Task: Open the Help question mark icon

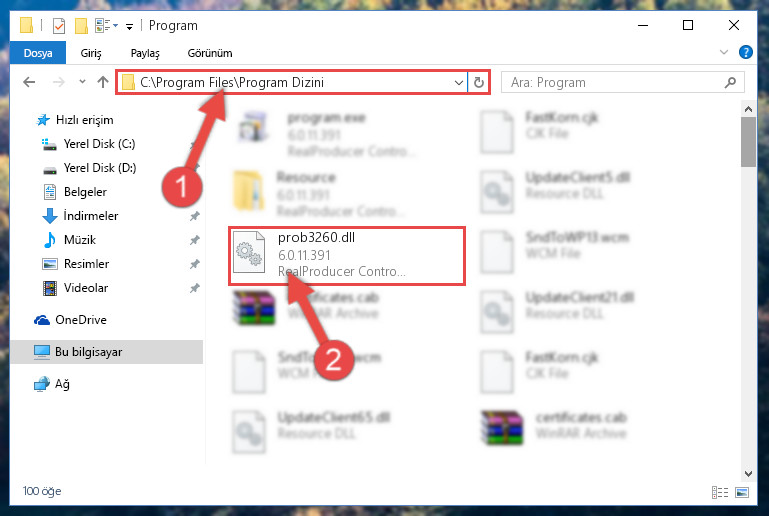Action: [x=745, y=52]
